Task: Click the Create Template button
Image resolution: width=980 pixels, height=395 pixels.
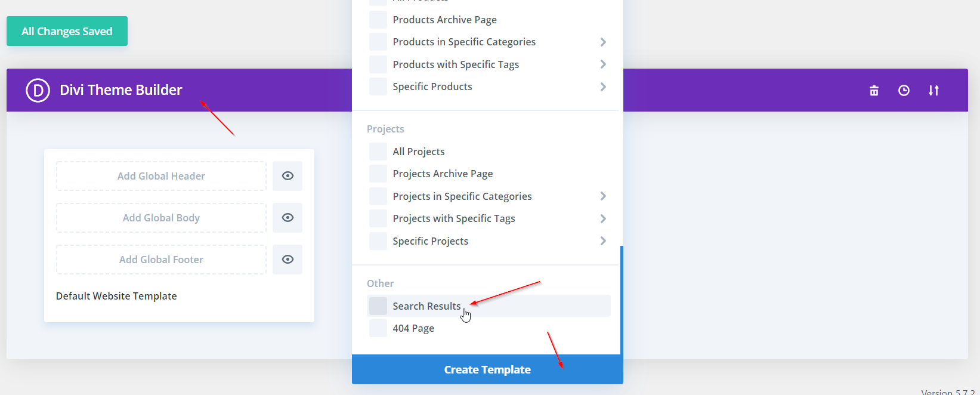Action: (x=487, y=369)
